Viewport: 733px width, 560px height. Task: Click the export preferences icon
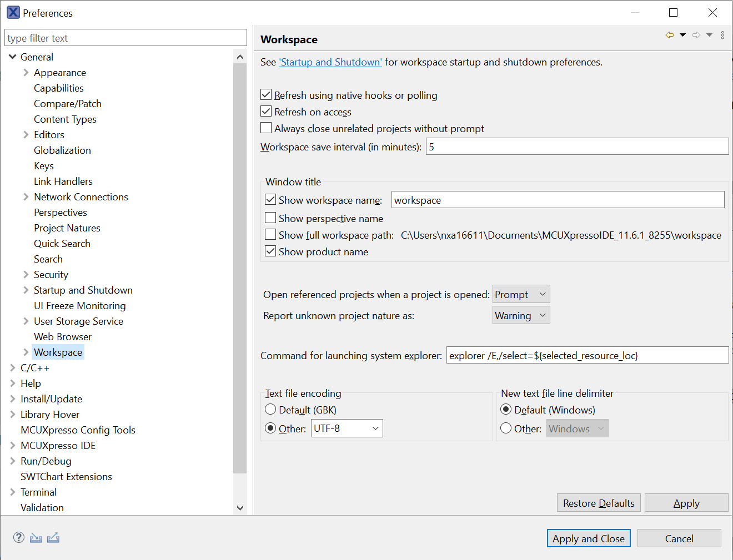[53, 537]
